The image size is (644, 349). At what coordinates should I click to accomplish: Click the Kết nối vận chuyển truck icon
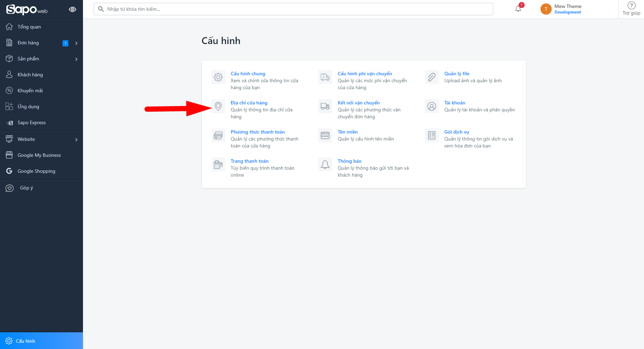click(325, 106)
